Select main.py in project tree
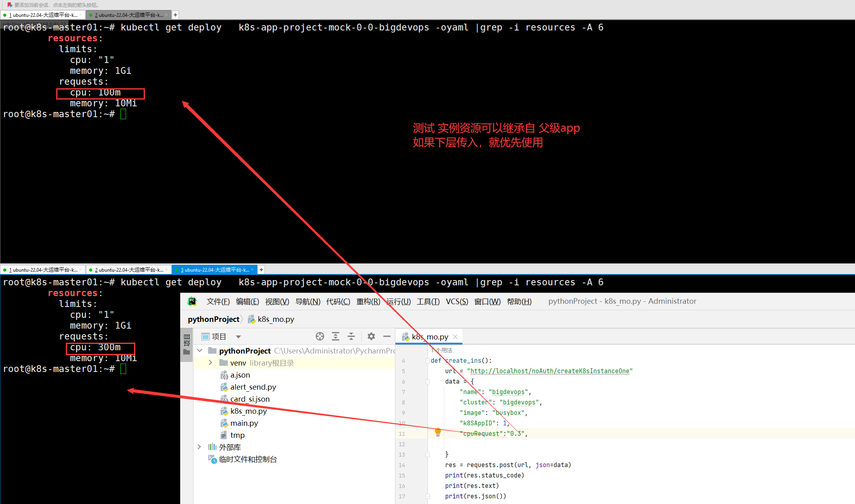This screenshot has height=504, width=855. (x=244, y=423)
